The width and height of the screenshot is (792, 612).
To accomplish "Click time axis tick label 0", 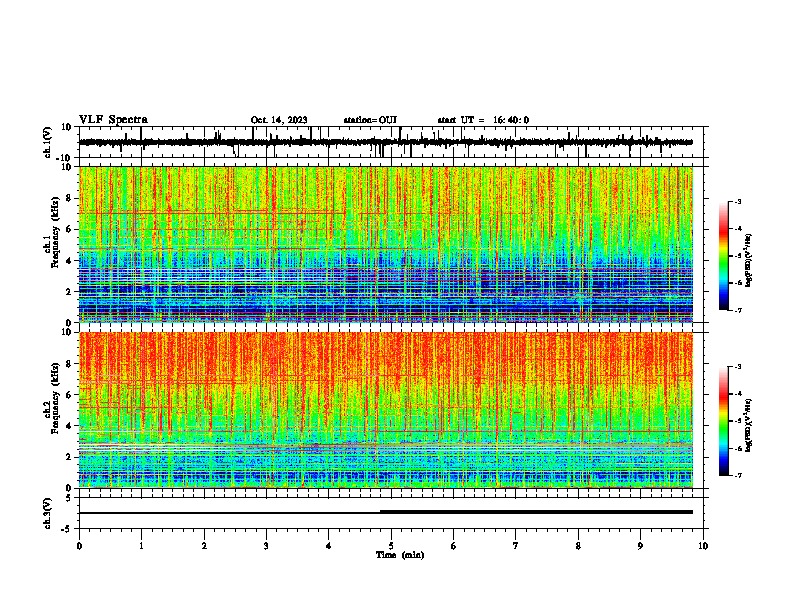I will (79, 546).
